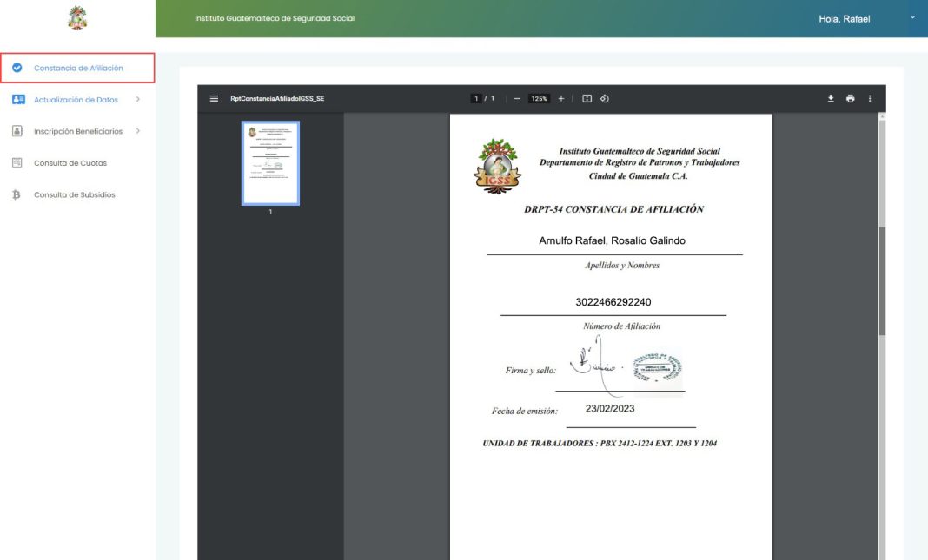Viewport: 928px width, 560px height.
Task: Select Consulta de Cuotas from the sidebar
Action: click(x=70, y=162)
